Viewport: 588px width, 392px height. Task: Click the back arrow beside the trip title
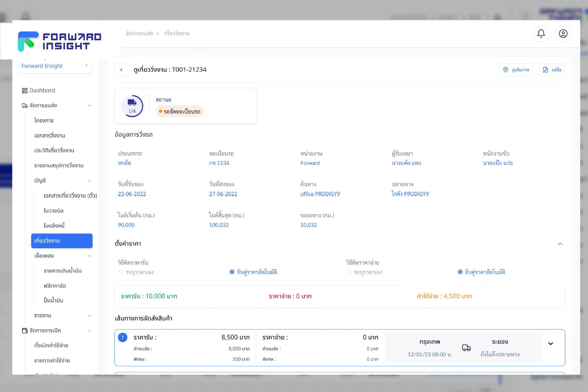click(121, 70)
